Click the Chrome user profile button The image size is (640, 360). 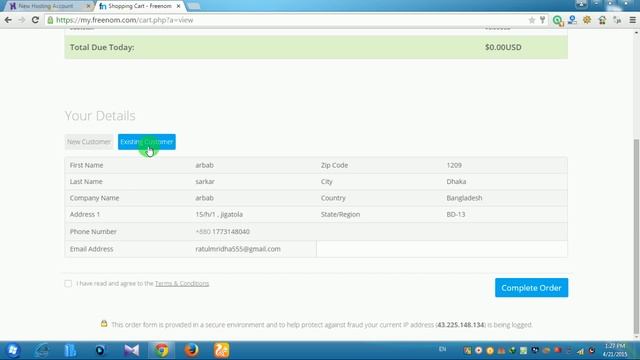pyautogui.click(x=581, y=4)
